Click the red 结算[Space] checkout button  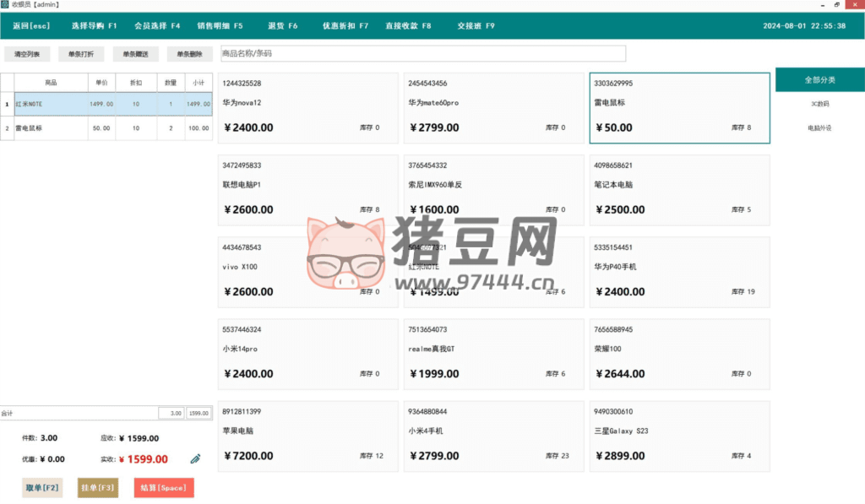(x=164, y=488)
